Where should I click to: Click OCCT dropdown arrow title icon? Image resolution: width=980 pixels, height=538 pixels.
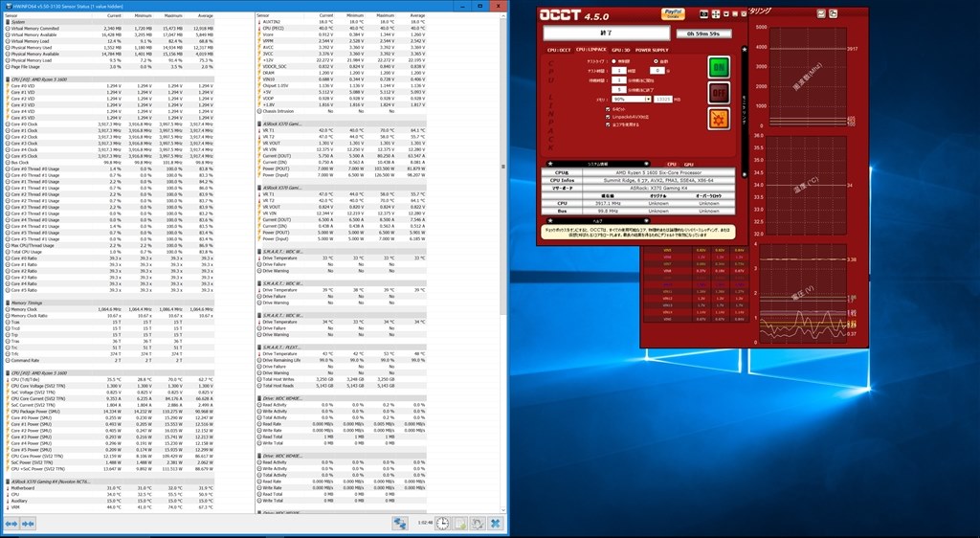click(x=726, y=13)
